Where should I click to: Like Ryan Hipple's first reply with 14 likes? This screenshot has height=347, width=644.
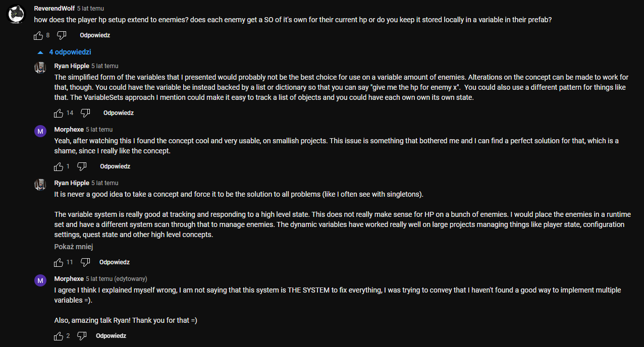click(59, 113)
